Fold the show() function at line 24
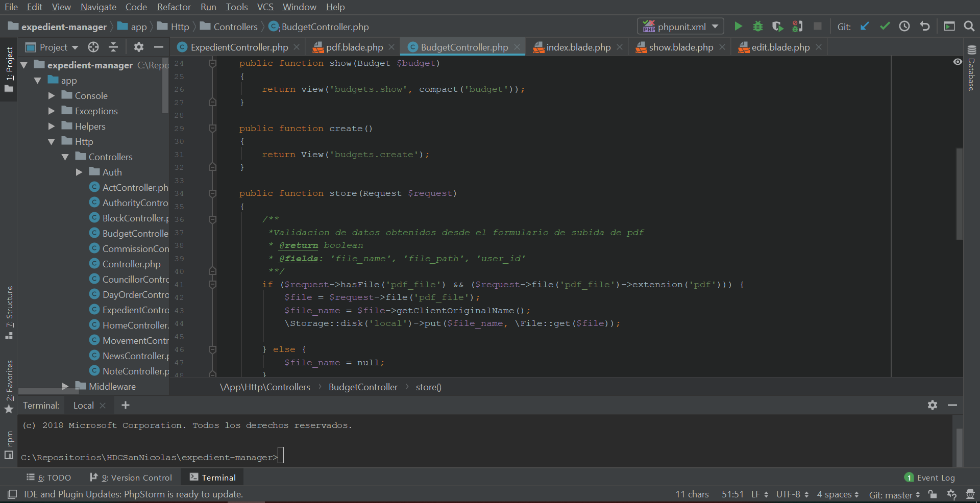The width and height of the screenshot is (980, 503). 213,63
